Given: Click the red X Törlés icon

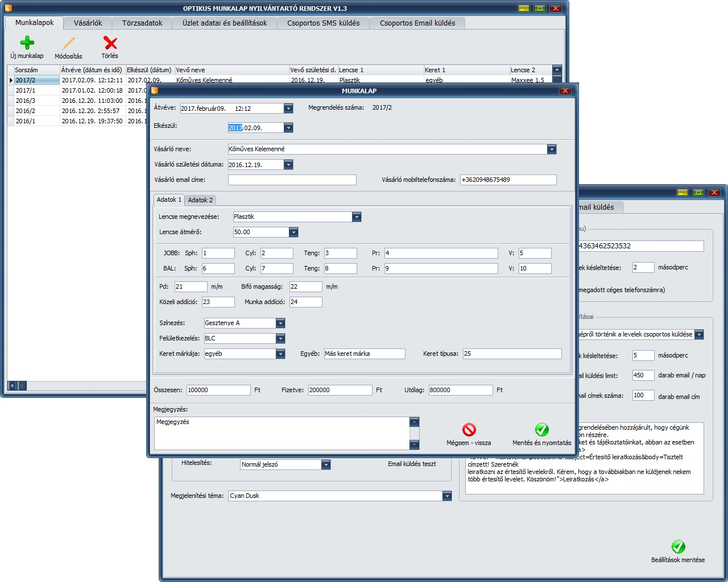Looking at the screenshot, I should pos(110,43).
